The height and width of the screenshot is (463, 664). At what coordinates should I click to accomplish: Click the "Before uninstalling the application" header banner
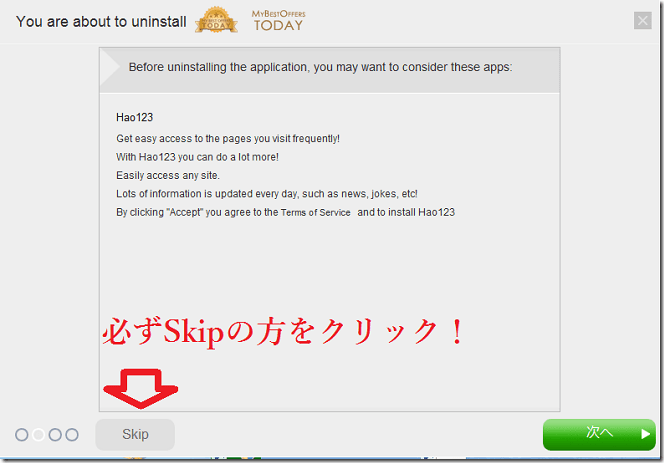320,68
